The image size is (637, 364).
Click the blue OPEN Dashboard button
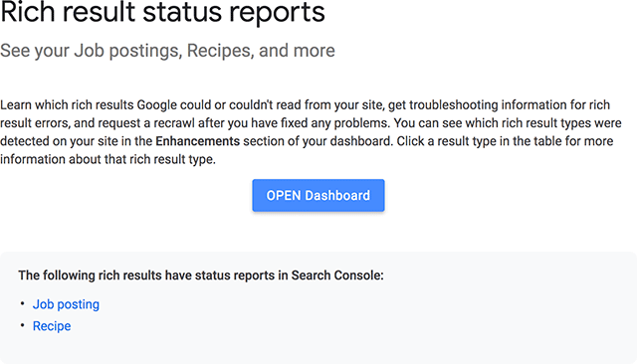pyautogui.click(x=318, y=195)
